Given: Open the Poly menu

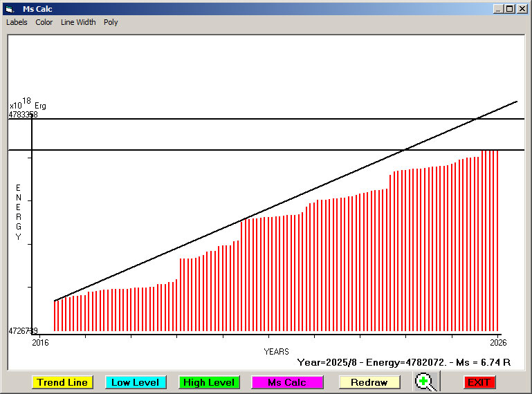Looking at the screenshot, I should 111,22.
